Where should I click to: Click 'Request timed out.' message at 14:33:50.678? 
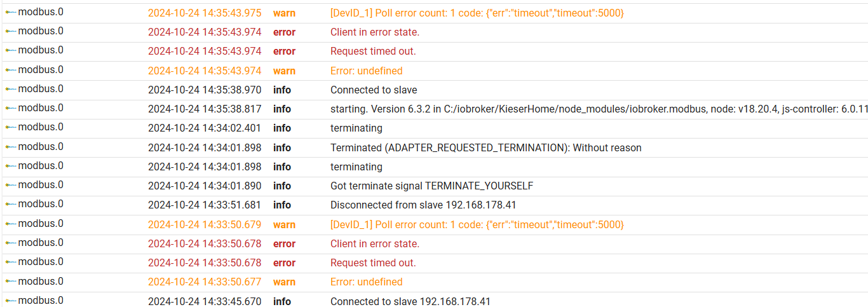coord(373,263)
